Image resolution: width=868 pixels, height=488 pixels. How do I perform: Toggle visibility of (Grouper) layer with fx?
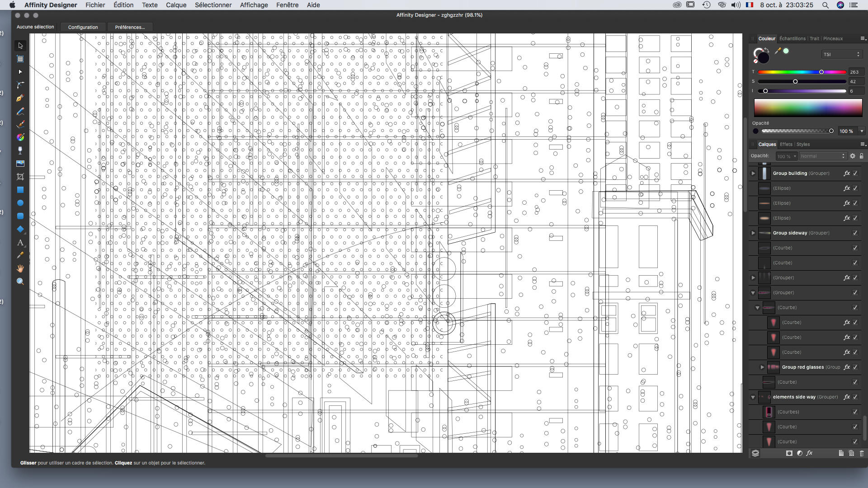(x=855, y=277)
